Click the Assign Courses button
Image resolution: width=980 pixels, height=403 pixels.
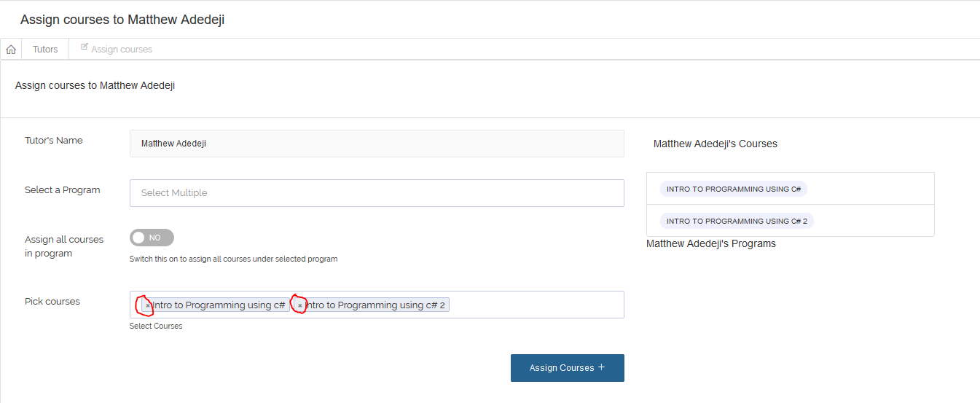pos(568,368)
